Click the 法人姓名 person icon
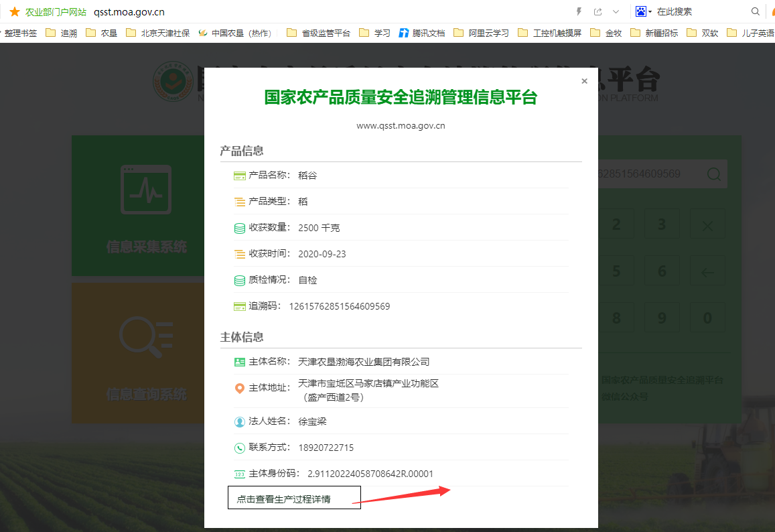Screen dimensions: 775x532 click(239, 421)
